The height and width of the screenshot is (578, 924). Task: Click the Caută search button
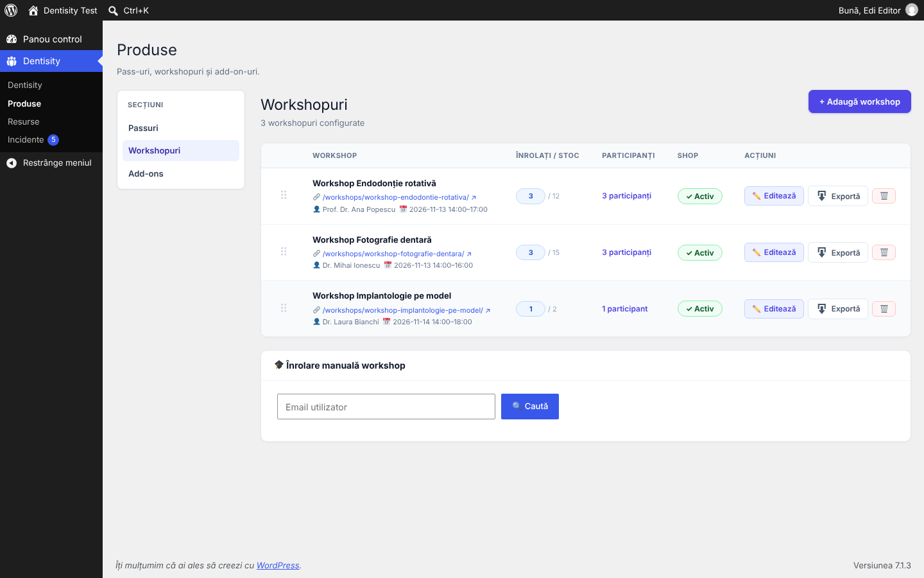530,407
